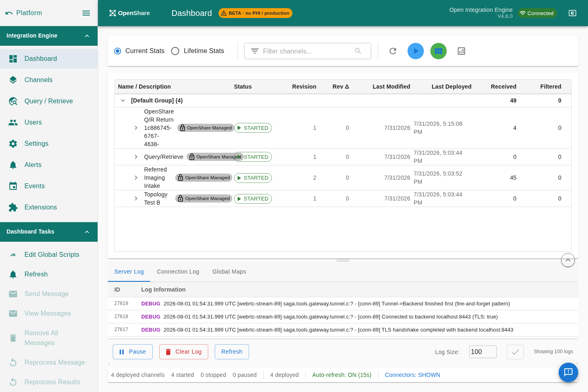The width and height of the screenshot is (588, 392).
Task: Open Events in the sidebar
Action: 49,186
